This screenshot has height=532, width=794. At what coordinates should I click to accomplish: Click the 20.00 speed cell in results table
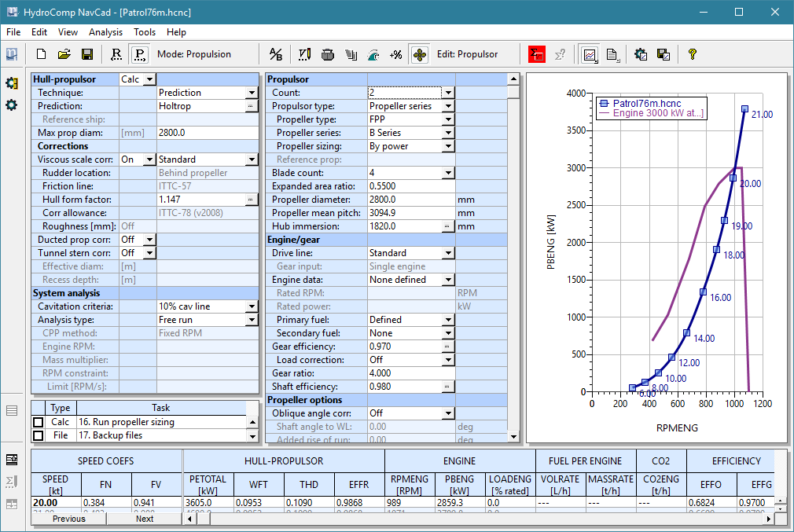pyautogui.click(x=56, y=503)
